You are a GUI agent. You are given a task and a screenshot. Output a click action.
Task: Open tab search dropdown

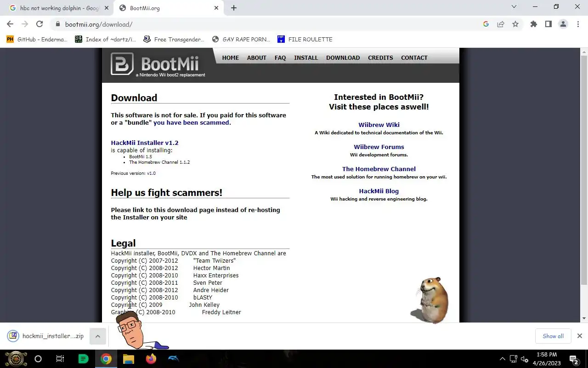point(514,6)
